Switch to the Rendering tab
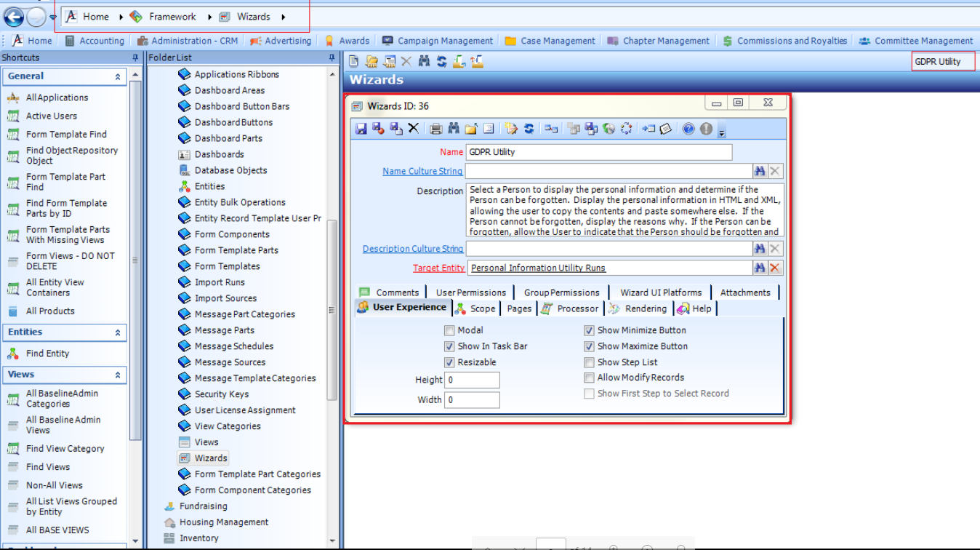 pos(638,308)
